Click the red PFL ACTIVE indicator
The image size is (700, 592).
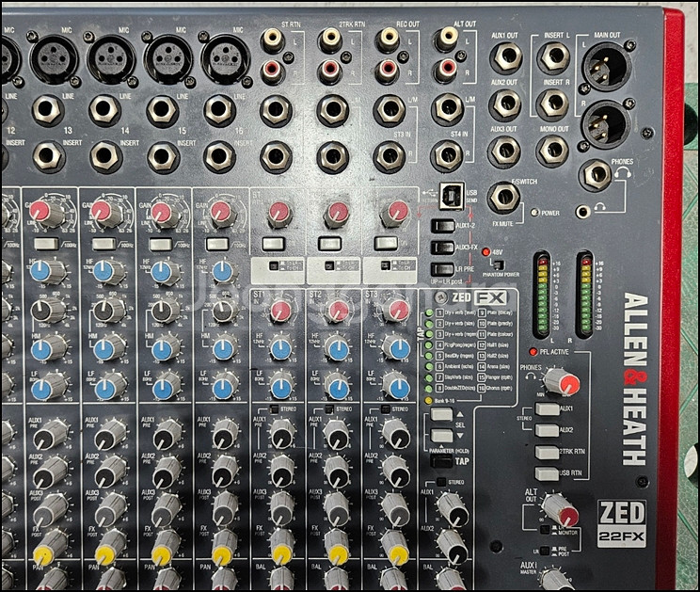click(x=533, y=352)
